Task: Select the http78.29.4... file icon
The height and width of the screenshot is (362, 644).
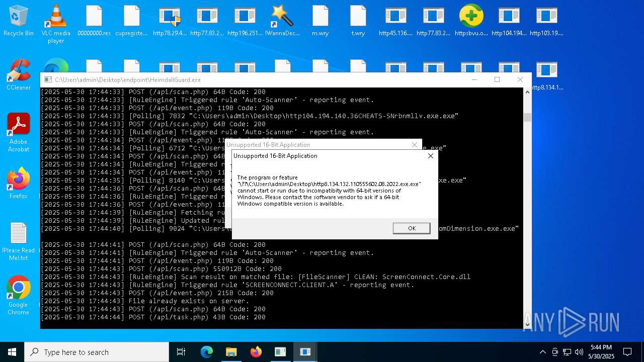Action: pyautogui.click(x=170, y=21)
